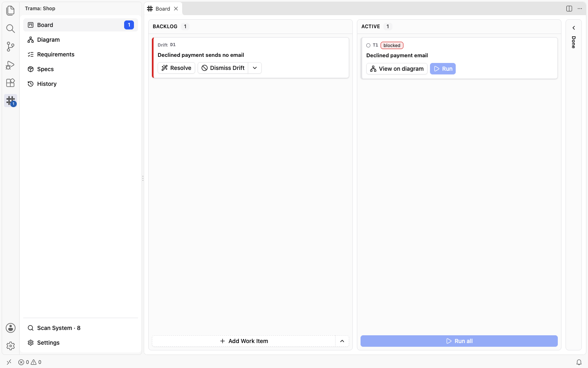Switch to the Board editor tab

(163, 9)
